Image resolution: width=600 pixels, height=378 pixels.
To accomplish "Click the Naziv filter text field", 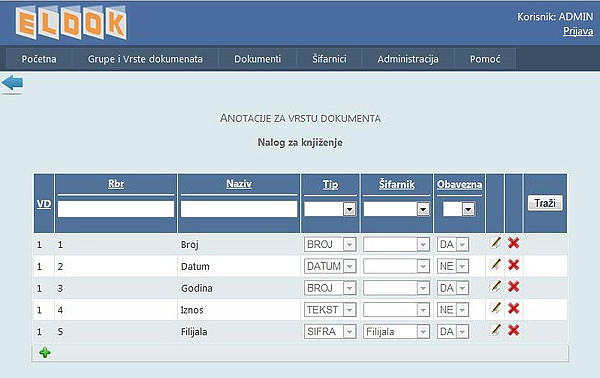I will [239, 209].
